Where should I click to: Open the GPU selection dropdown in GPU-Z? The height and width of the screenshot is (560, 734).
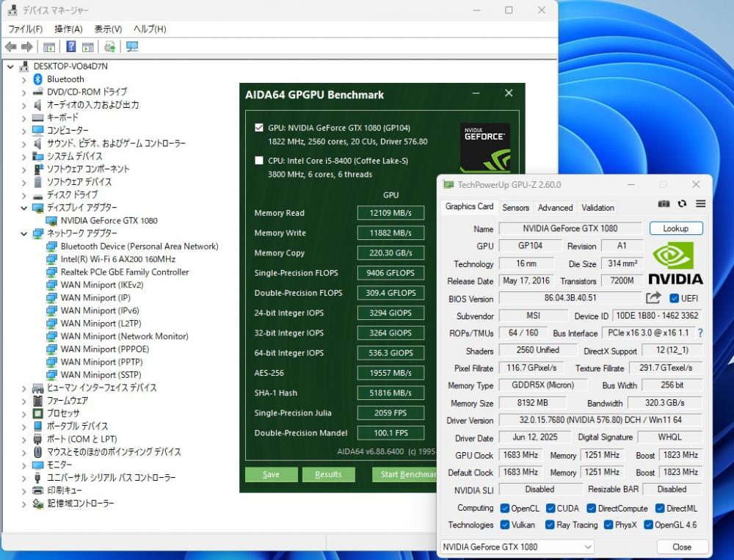coord(517,547)
